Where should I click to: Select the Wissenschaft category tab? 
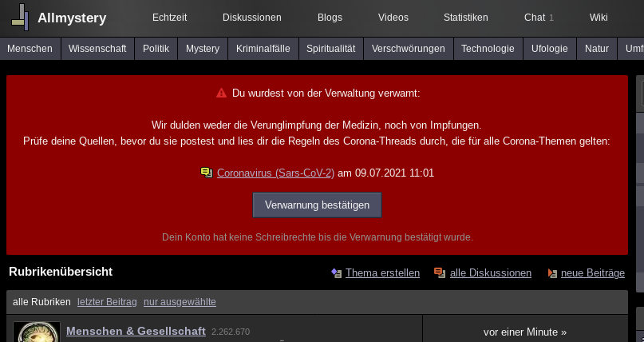pyautogui.click(x=97, y=49)
